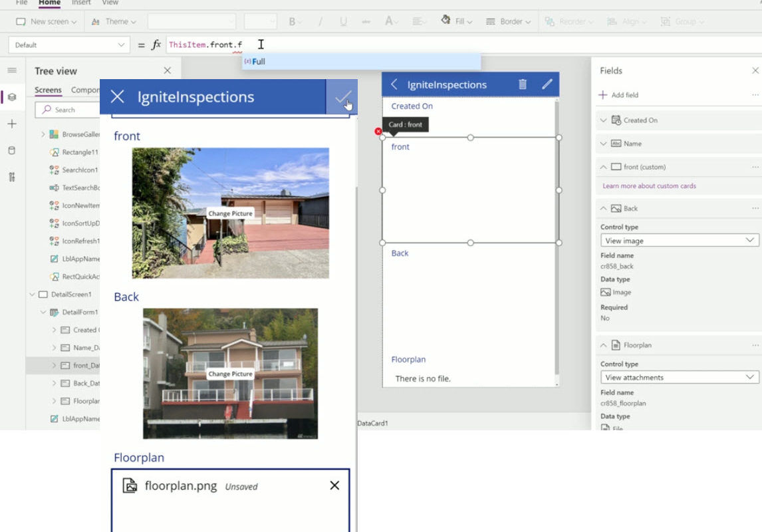Open the Insert ribbon tab
The width and height of the screenshot is (762, 532).
click(81, 3)
